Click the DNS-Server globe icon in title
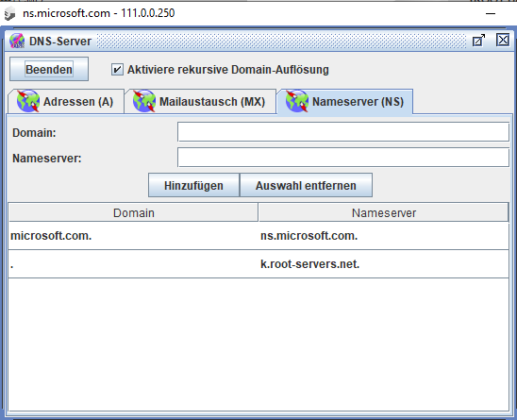517x420 pixels. click(17, 41)
